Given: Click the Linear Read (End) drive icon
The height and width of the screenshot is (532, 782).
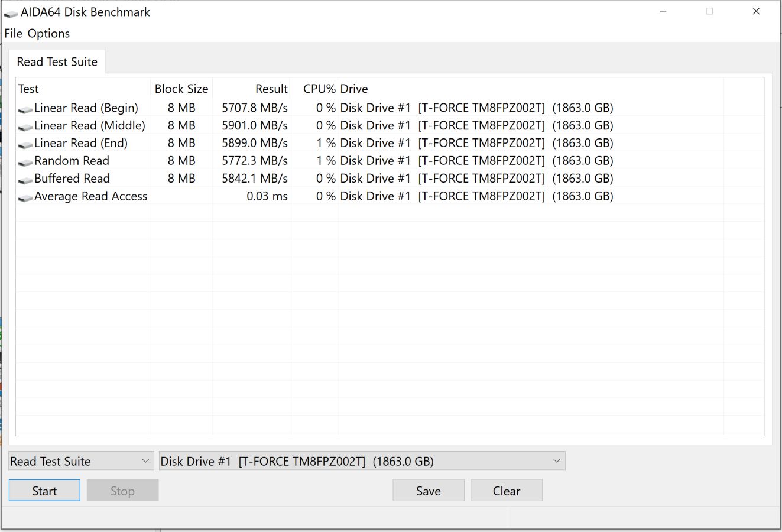Looking at the screenshot, I should pos(25,145).
